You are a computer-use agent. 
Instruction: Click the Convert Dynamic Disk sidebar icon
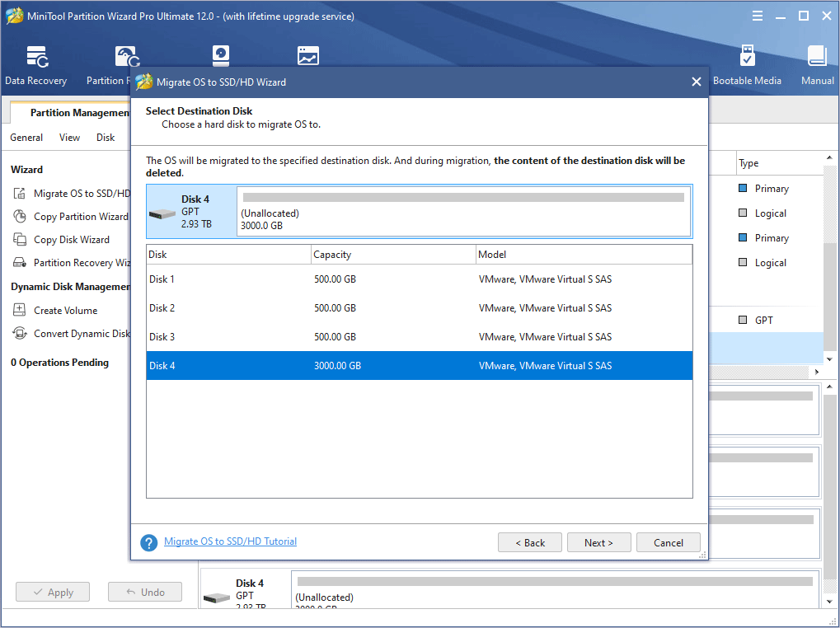coord(19,333)
